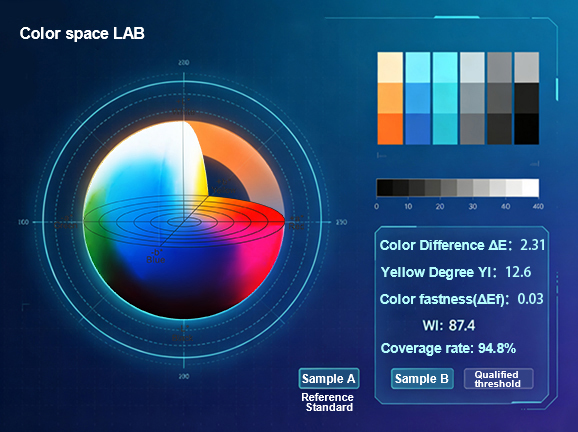Click the black end of grayscale bar
Image resolution: width=578 pixels, height=432 pixels.
pos(384,188)
